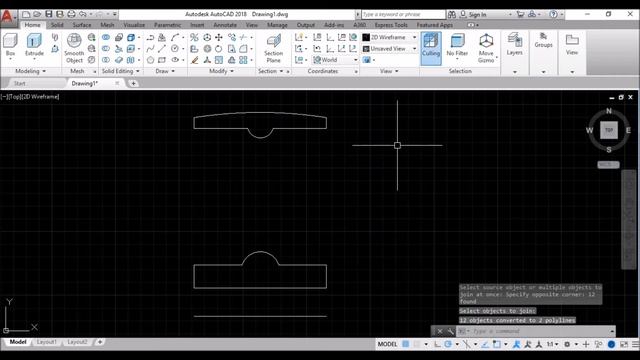Image resolution: width=640 pixels, height=360 pixels.
Task: Switch to the Surface ribbon tab
Action: [82, 25]
